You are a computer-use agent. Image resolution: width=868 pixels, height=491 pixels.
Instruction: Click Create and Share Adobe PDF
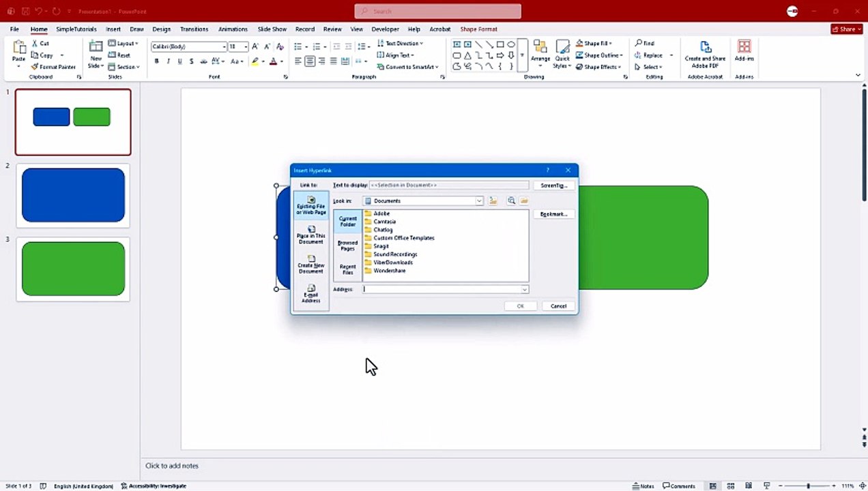pos(705,54)
